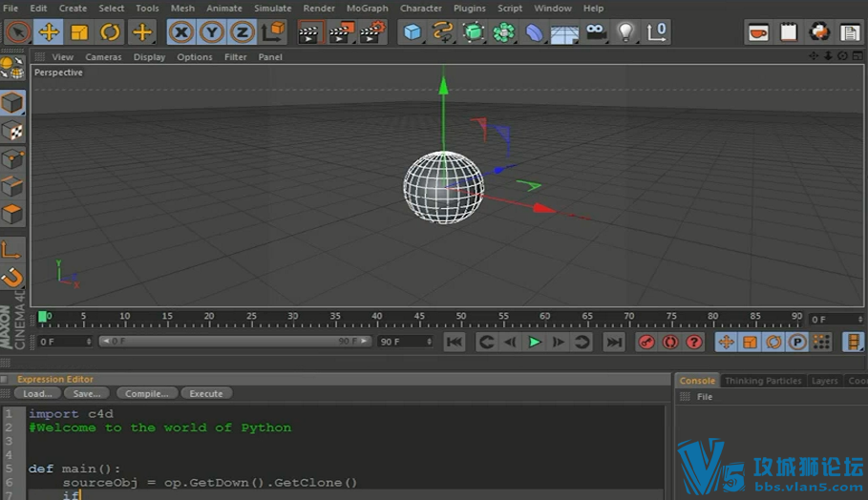Render the current view clapperboard icon
This screenshot has height=500, width=868.
click(x=308, y=32)
